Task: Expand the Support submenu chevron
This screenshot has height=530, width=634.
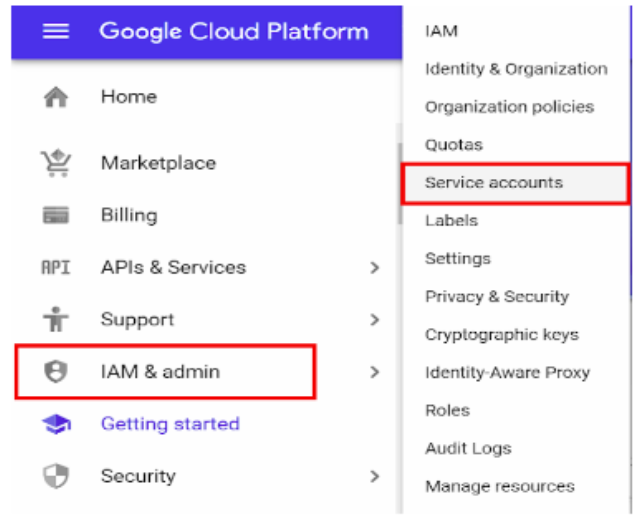Action: click(x=375, y=319)
